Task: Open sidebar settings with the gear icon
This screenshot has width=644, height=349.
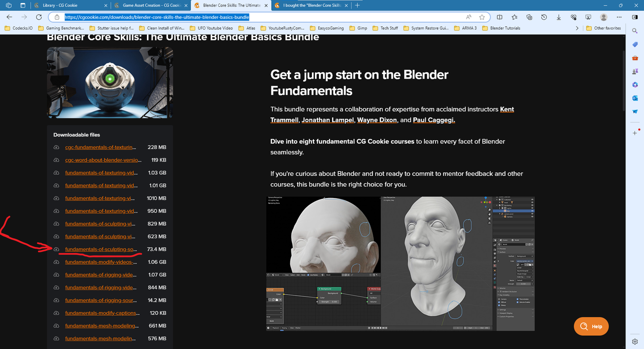Action: [x=635, y=341]
